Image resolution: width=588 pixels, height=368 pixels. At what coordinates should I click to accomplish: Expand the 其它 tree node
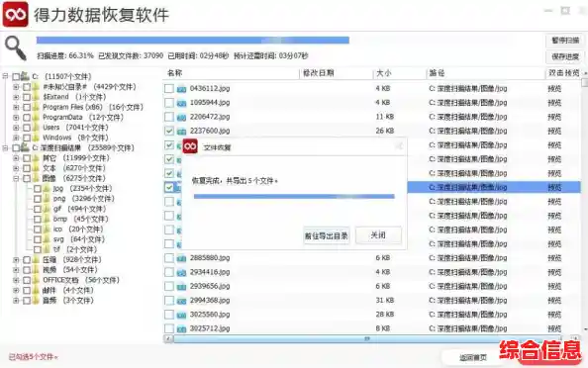[x=16, y=158]
